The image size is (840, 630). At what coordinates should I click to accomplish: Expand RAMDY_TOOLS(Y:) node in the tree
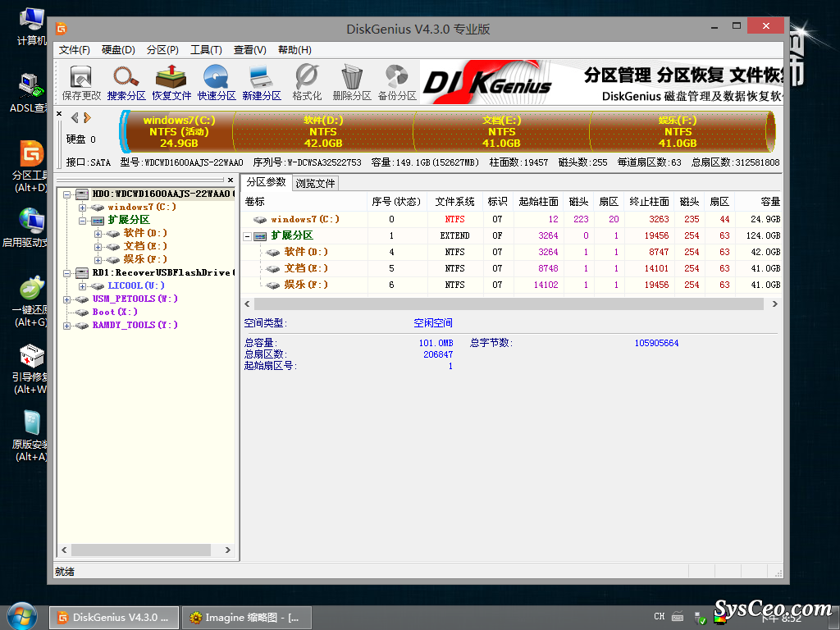point(67,325)
